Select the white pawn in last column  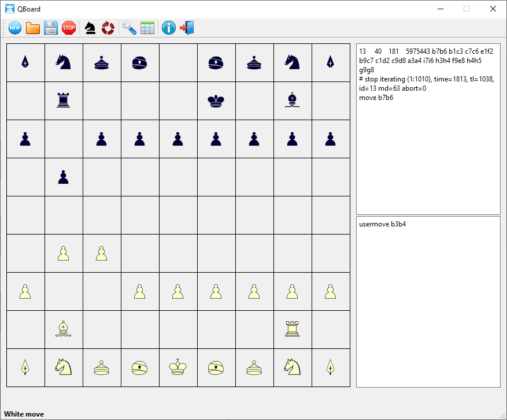point(331,291)
